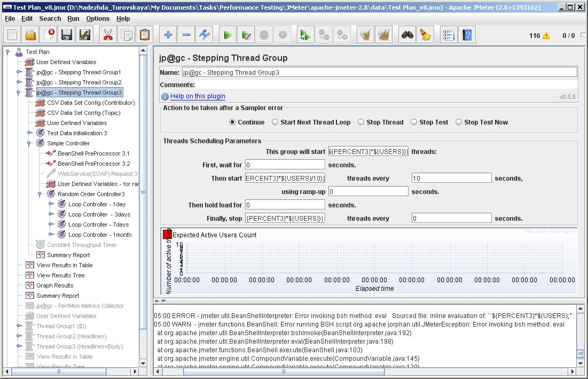
Task: Click the Save test plan floppy icon
Action: (67, 35)
